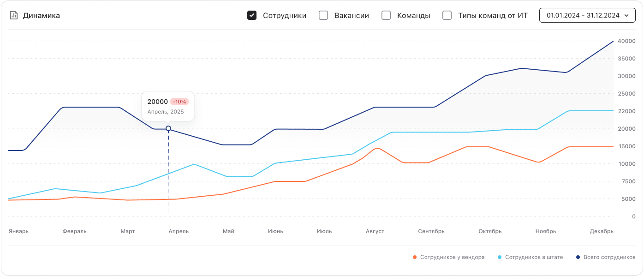Click the highlighted April data point marker

(x=168, y=128)
